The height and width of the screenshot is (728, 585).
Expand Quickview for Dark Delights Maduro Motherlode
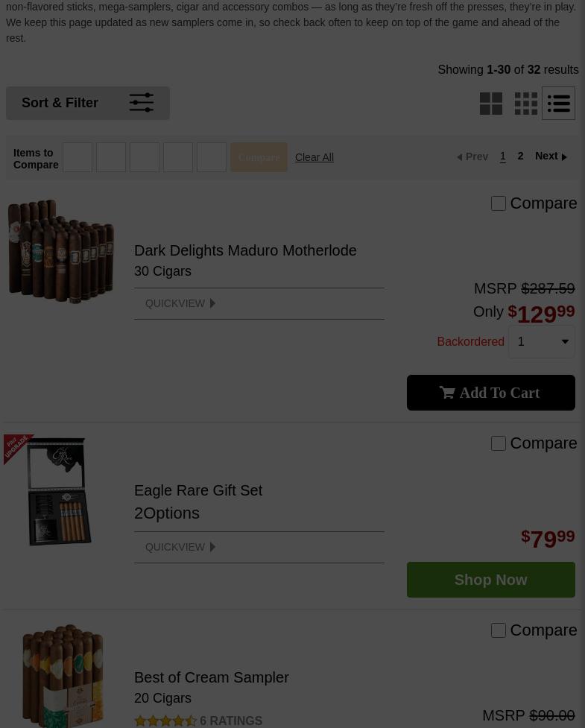click(180, 303)
